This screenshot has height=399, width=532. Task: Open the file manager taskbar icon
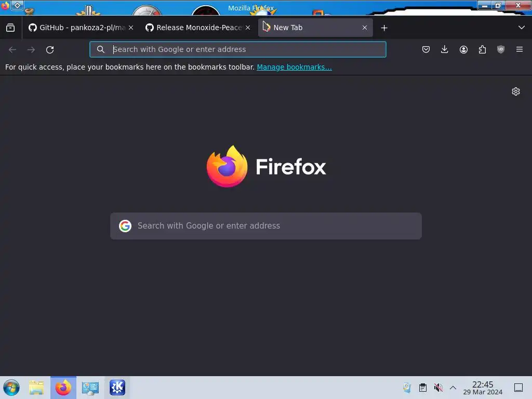[36, 388]
